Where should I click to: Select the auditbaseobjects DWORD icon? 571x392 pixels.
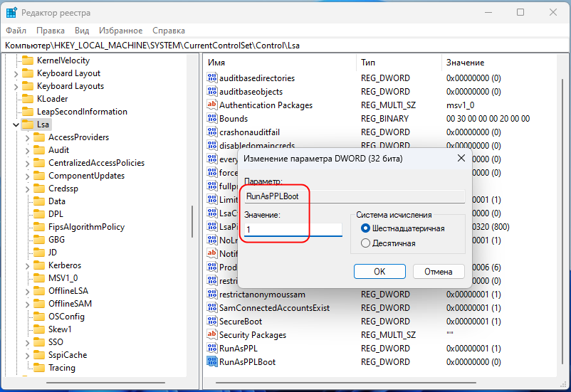[212, 91]
